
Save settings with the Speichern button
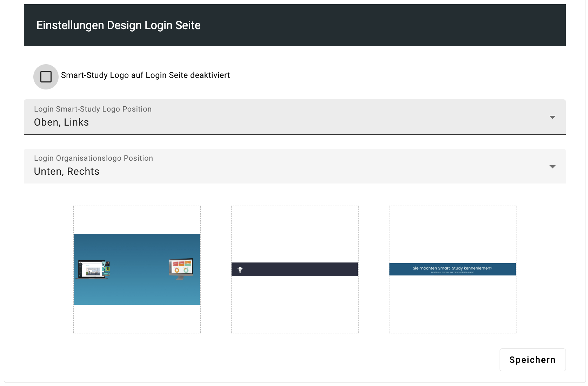click(532, 360)
